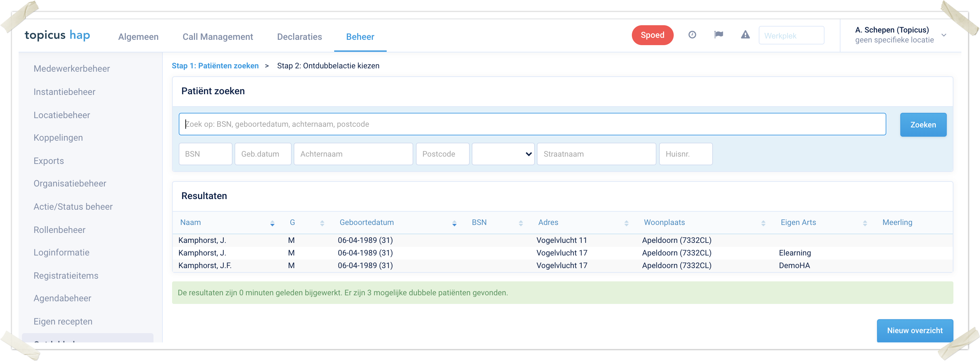Image resolution: width=980 pixels, height=361 pixels.
Task: Expand the A. Schepen user menu chevron
Action: 943,35
